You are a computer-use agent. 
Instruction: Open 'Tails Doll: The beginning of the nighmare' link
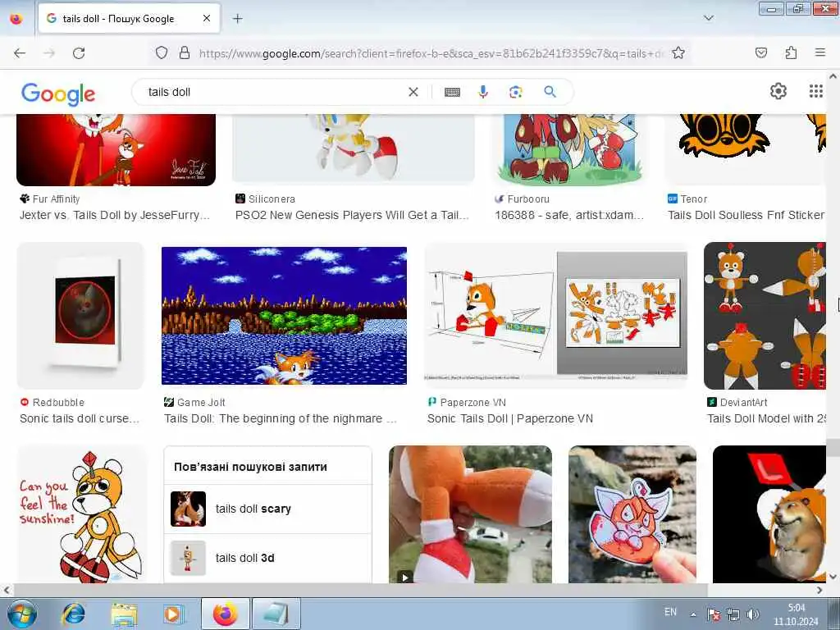tap(281, 419)
